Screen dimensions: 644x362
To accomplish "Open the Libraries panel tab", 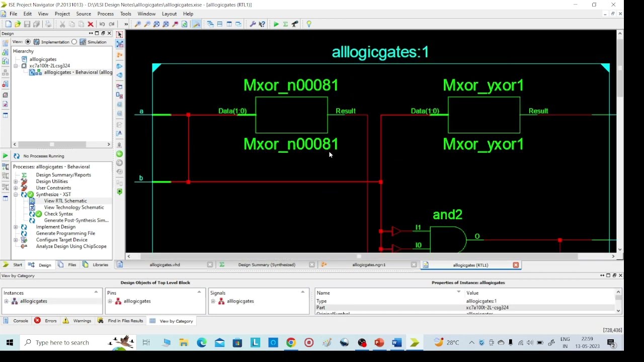I will tap(96, 265).
